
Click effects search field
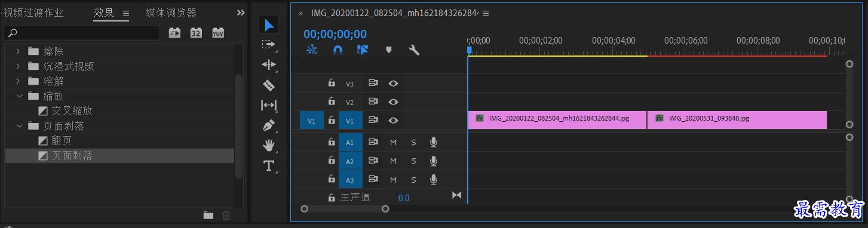point(82,33)
